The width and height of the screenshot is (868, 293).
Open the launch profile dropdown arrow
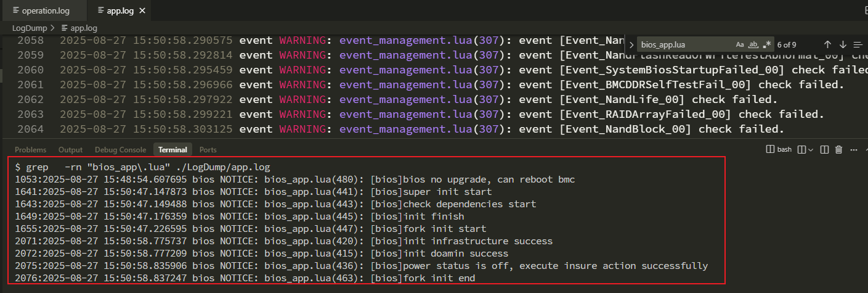(811, 149)
